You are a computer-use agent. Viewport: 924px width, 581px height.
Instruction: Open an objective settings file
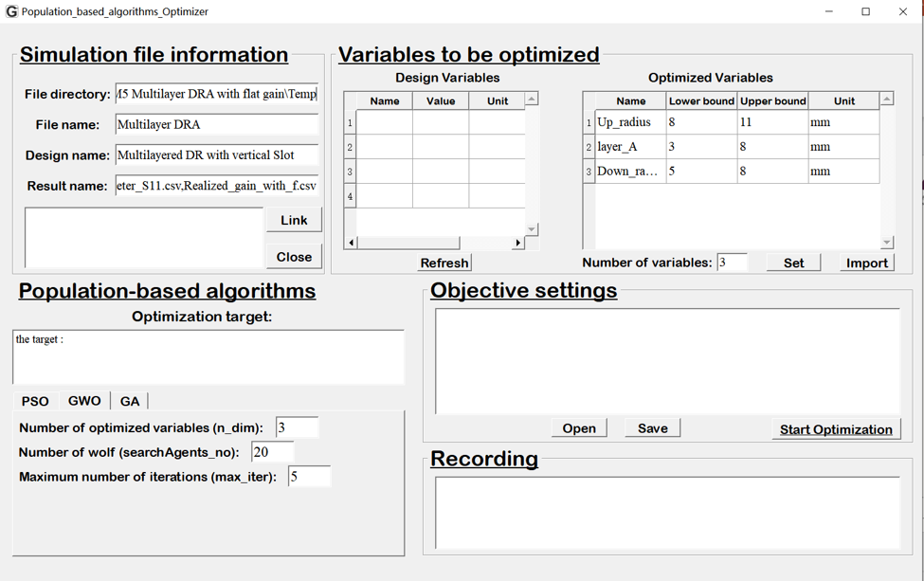point(579,428)
